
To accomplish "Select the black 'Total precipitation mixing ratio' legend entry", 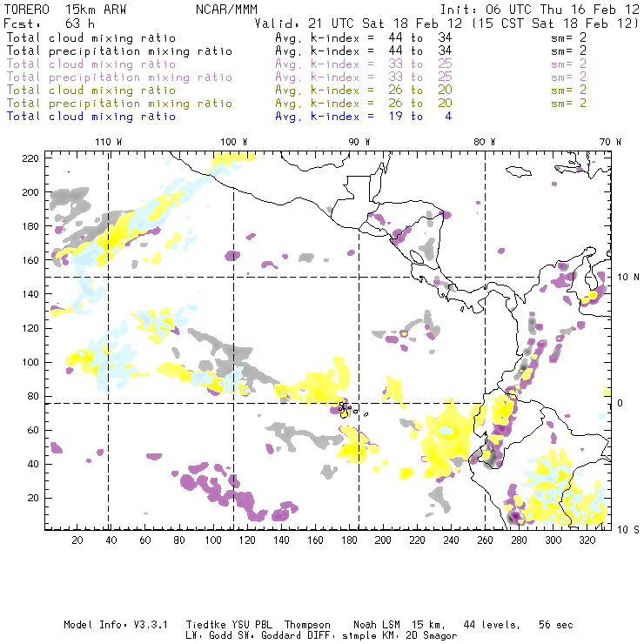I will tap(117, 50).
